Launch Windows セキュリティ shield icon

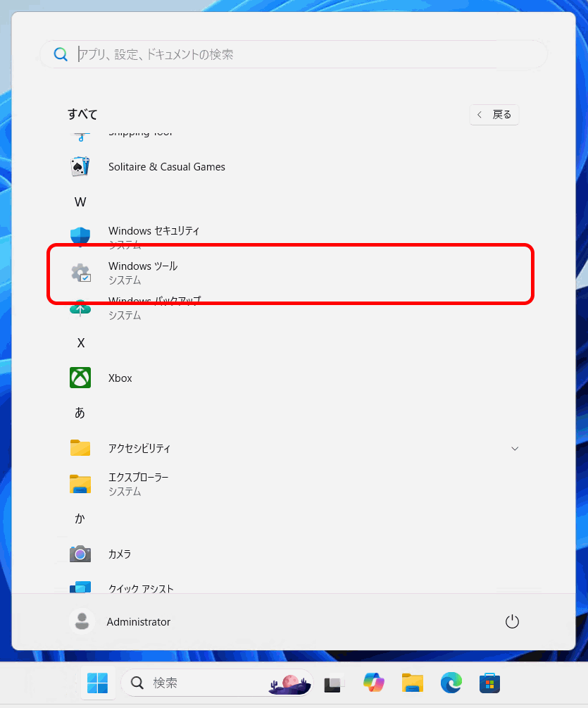[80, 237]
